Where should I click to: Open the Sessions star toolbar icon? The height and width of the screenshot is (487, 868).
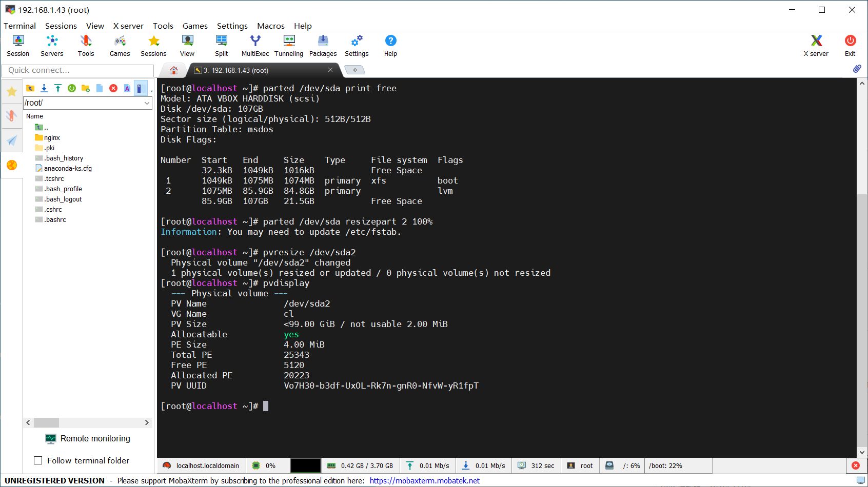pyautogui.click(x=153, y=46)
